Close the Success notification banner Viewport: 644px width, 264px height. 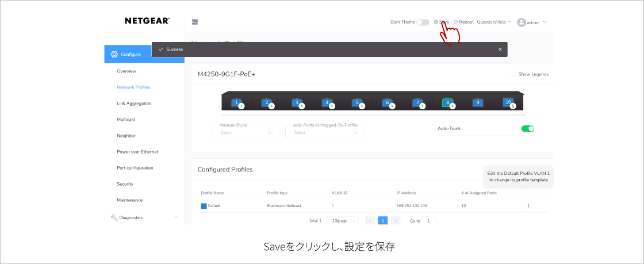(500, 49)
